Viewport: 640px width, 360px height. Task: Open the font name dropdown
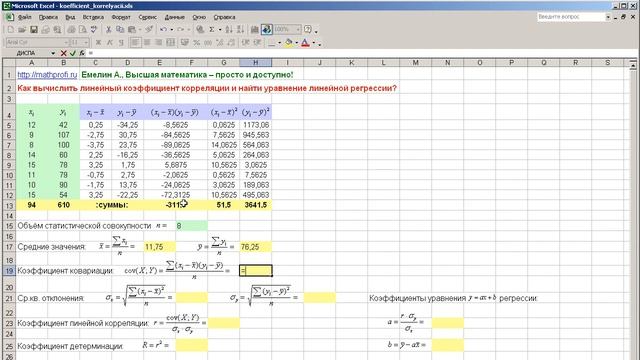point(66,42)
